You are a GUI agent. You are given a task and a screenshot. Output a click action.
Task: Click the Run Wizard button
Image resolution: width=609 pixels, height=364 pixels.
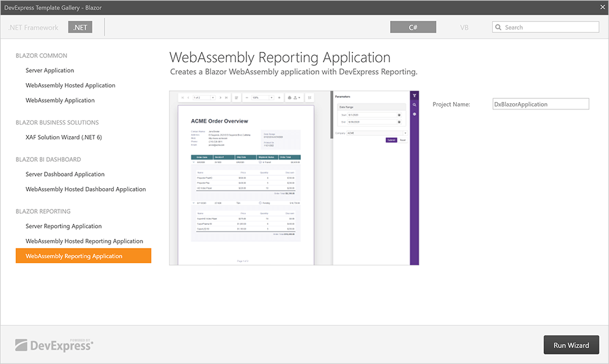pos(571,344)
